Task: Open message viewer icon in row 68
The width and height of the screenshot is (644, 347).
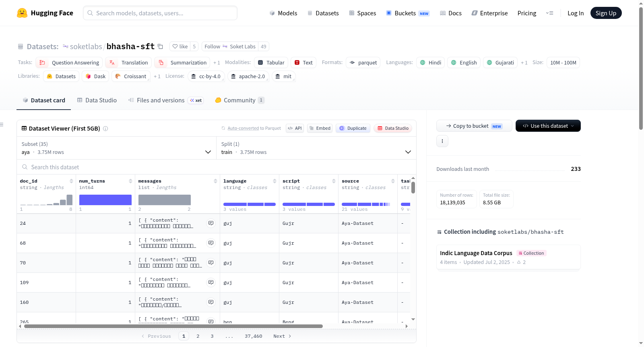Action: [211, 243]
